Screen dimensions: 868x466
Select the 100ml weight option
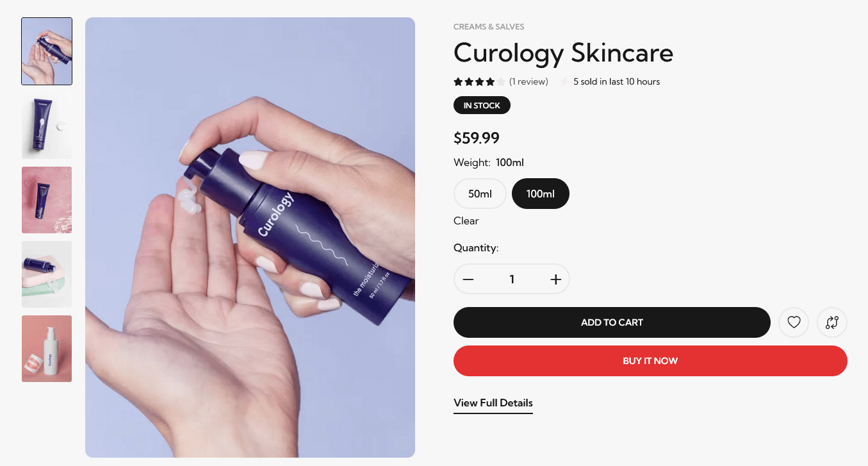[541, 194]
